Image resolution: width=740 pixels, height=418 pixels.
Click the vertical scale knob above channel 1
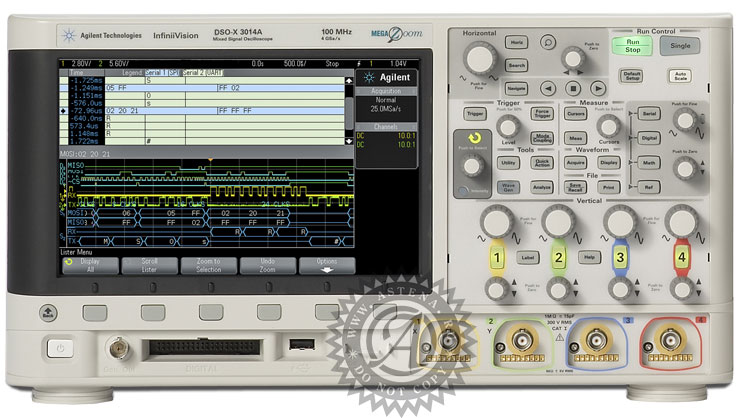[x=497, y=221]
